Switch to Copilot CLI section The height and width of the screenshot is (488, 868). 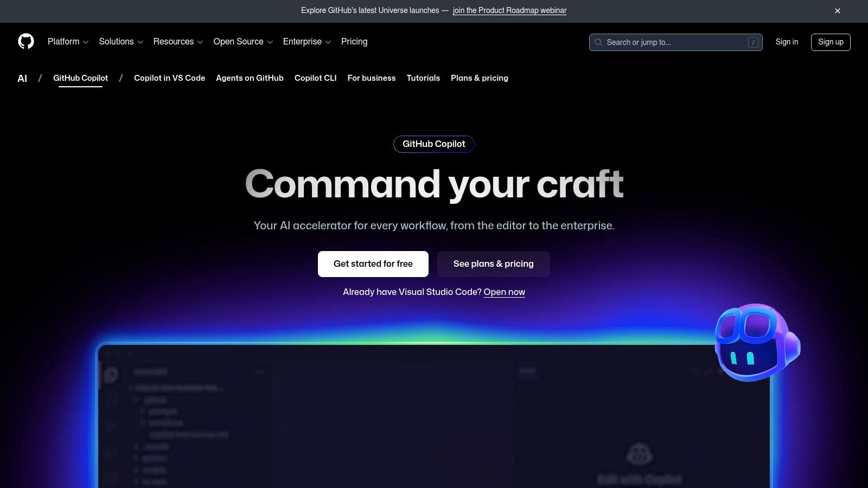coord(315,78)
